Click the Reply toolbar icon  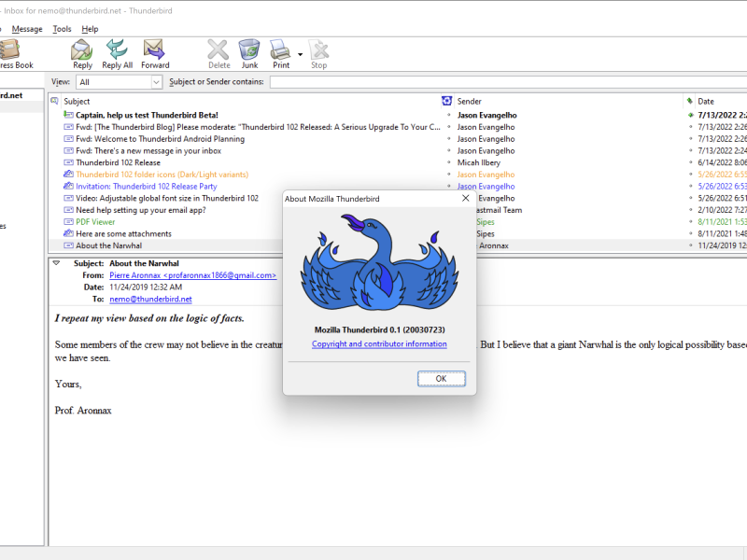[x=82, y=54]
